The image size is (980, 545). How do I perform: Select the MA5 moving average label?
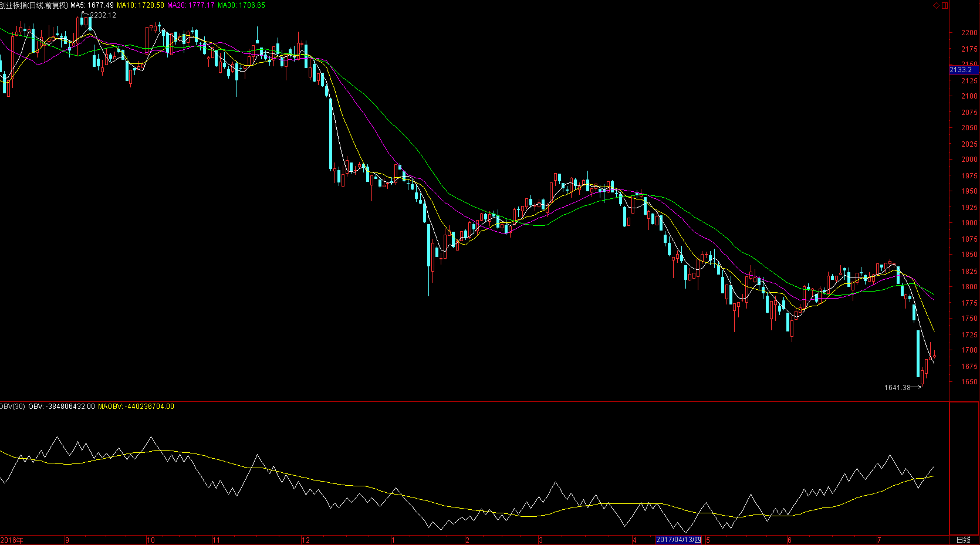click(x=92, y=5)
